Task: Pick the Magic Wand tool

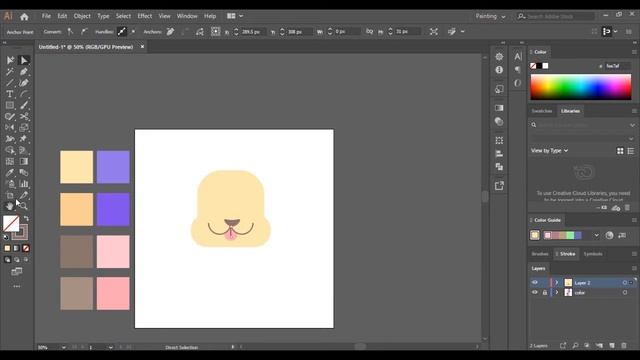Action: [10, 72]
